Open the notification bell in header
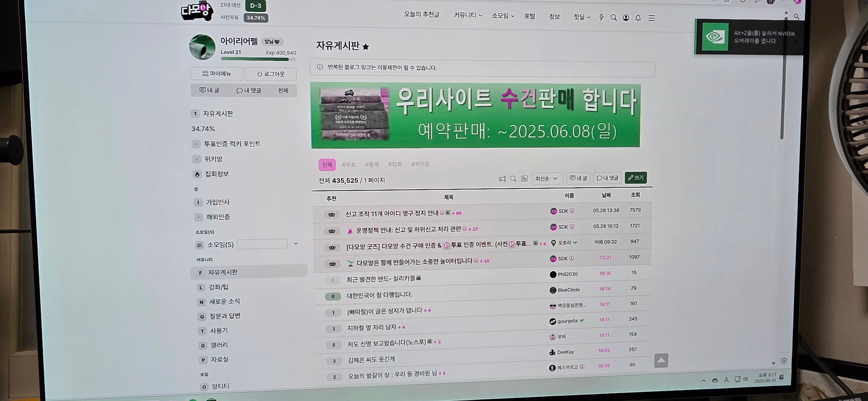This screenshot has width=868, height=401. point(638,18)
